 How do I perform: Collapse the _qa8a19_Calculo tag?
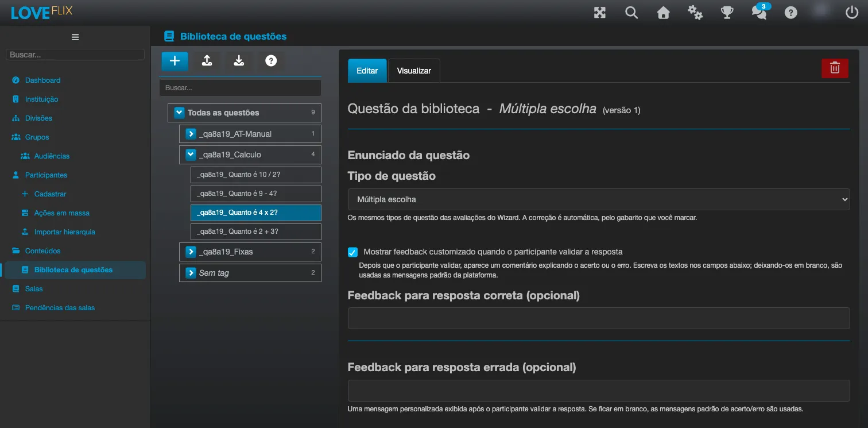point(191,155)
